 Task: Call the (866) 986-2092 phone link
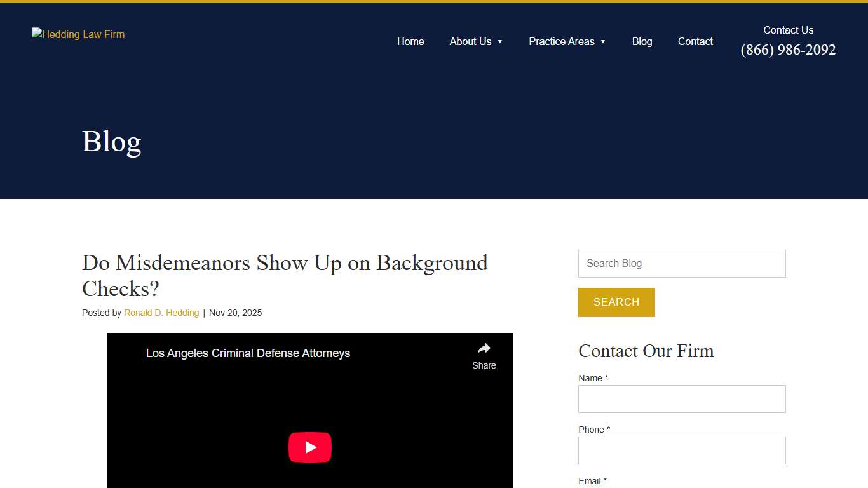tap(788, 50)
